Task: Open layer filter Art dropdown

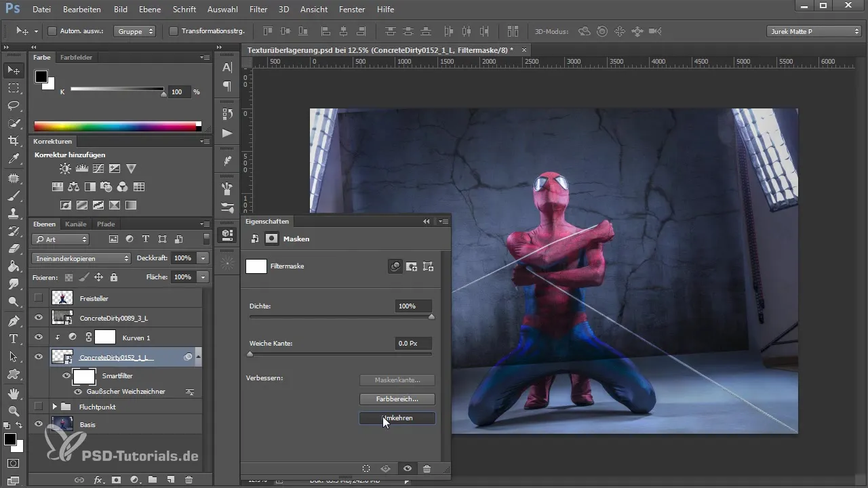Action: click(60, 239)
